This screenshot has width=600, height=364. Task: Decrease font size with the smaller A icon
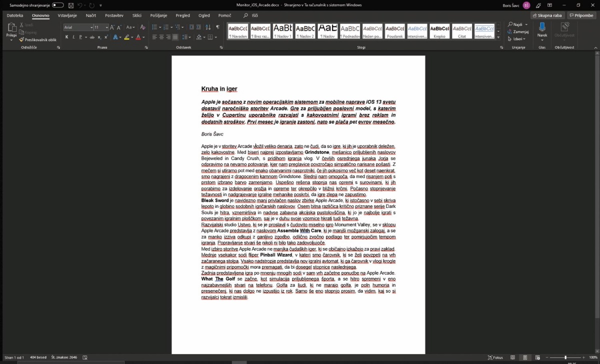[x=119, y=27]
